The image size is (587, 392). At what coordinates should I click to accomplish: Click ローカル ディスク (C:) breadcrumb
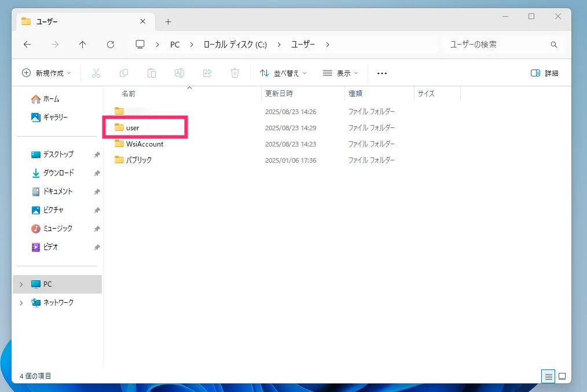[x=235, y=45]
